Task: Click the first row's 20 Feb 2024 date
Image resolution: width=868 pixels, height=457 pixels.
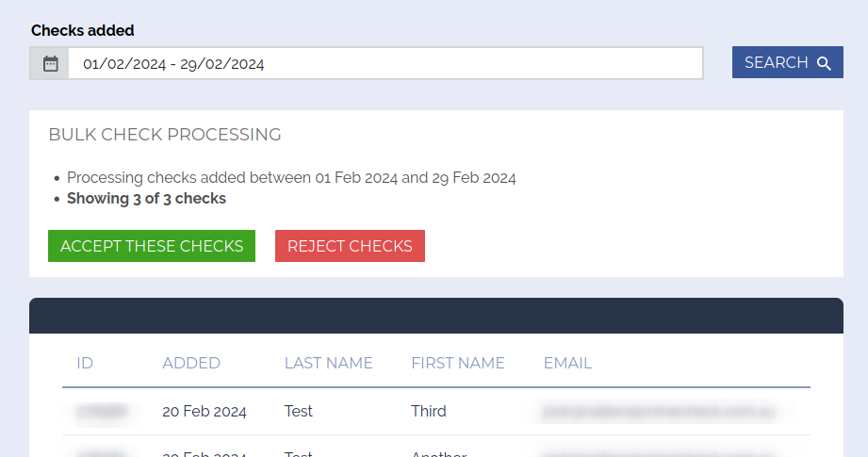Action: [x=205, y=412]
